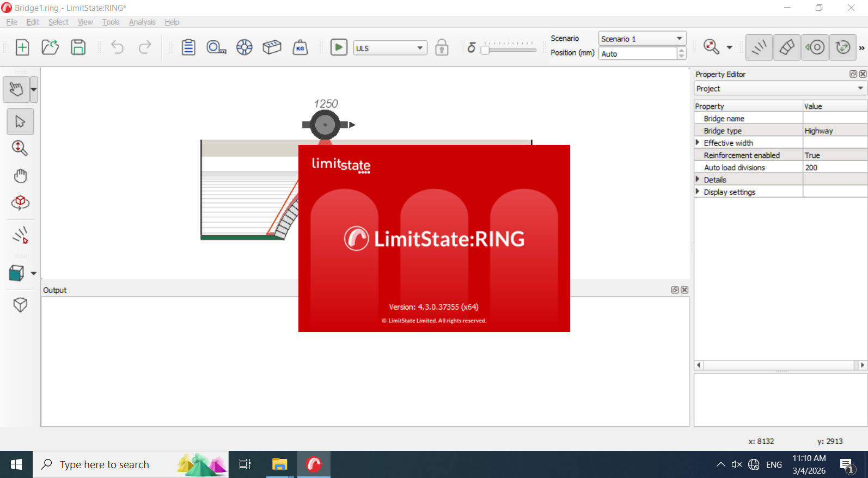Image resolution: width=868 pixels, height=478 pixels.
Task: Click the Bridge name value cell
Action: point(835,118)
